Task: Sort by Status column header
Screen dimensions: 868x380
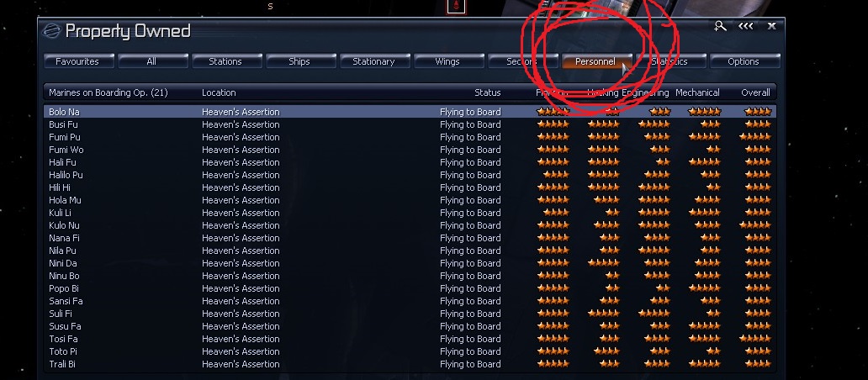Action: 487,92
